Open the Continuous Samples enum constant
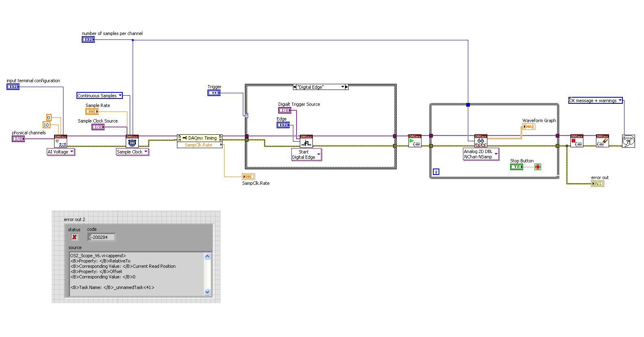This screenshot has width=644, height=337. tap(100, 96)
